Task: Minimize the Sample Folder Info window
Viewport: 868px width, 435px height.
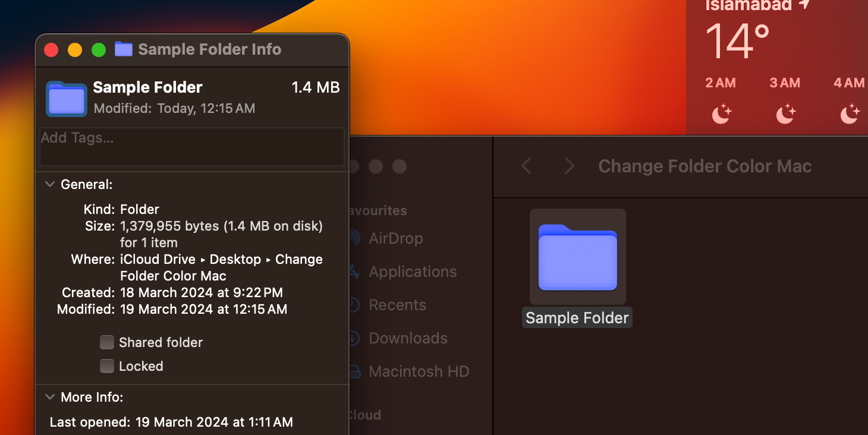Action: click(x=75, y=50)
